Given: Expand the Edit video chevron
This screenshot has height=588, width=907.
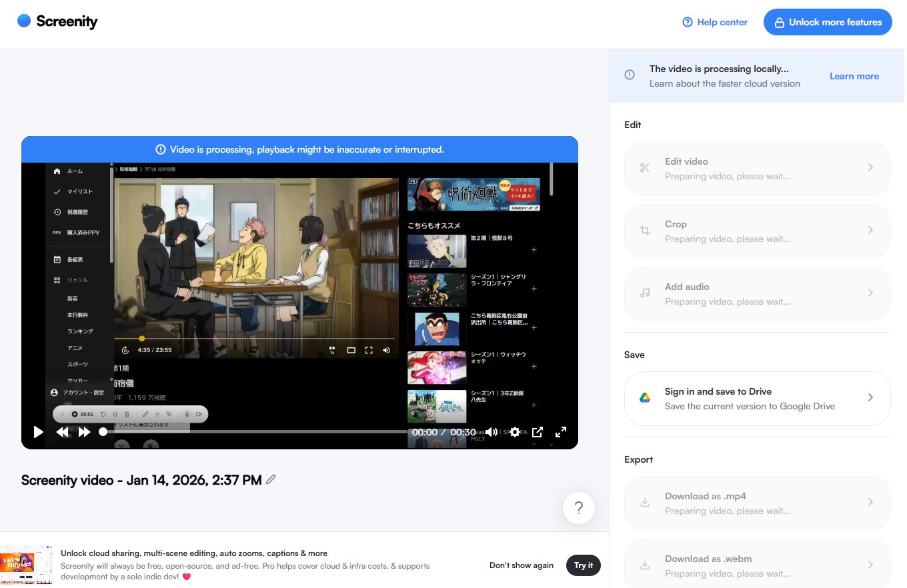Looking at the screenshot, I should tap(870, 169).
